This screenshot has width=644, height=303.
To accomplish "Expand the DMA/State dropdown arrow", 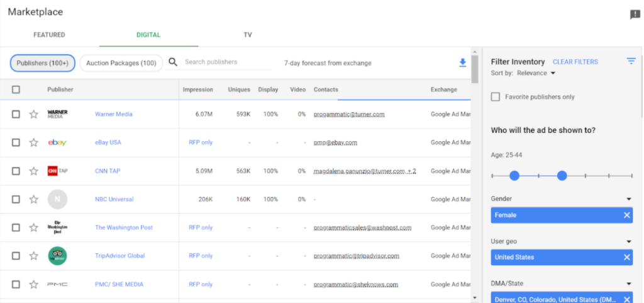I will pyautogui.click(x=628, y=283).
